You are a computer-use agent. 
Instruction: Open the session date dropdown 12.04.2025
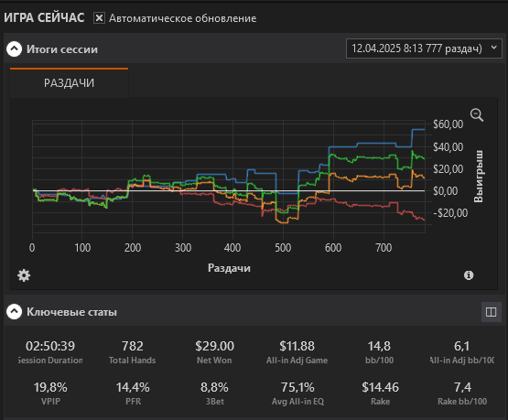tap(424, 48)
